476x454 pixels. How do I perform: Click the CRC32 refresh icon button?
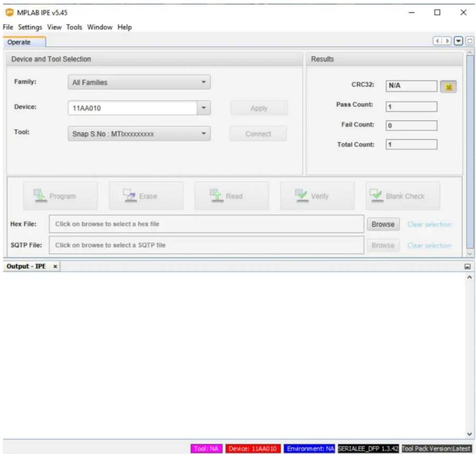448,87
